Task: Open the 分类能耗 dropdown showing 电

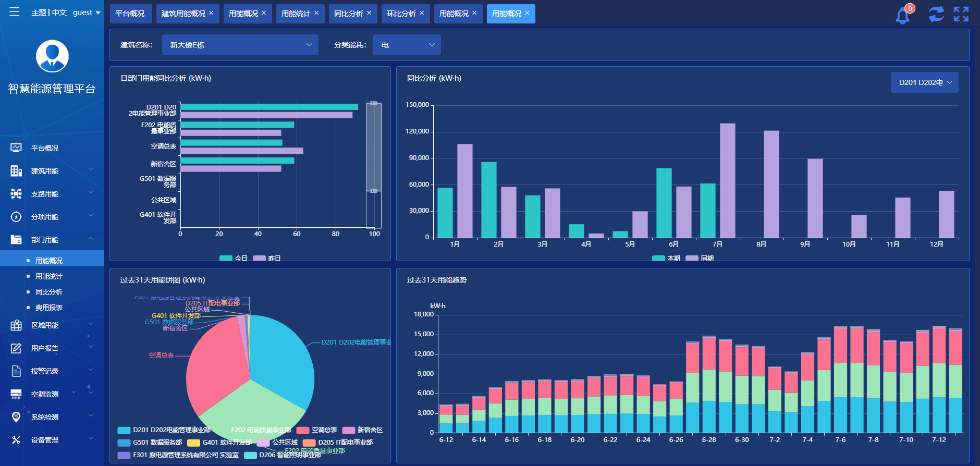Action: tap(407, 45)
